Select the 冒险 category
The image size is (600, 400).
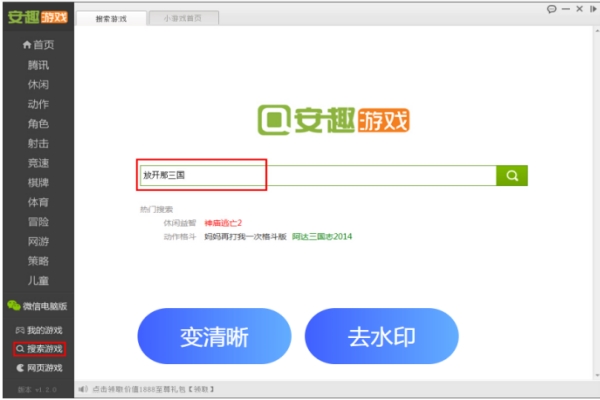coord(38,222)
